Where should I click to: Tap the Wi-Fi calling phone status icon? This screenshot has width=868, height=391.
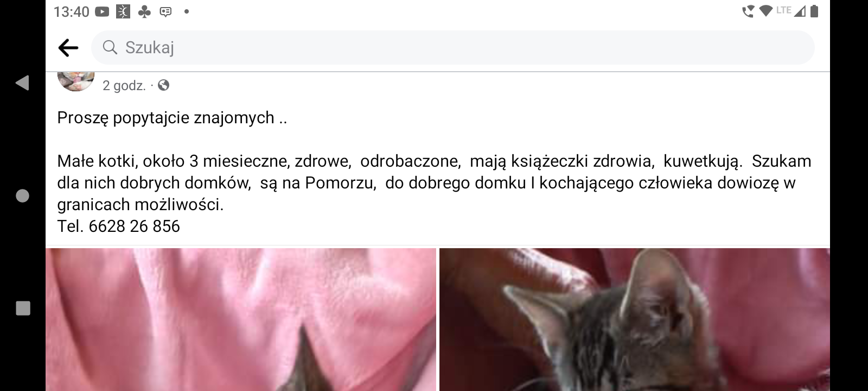click(x=748, y=11)
